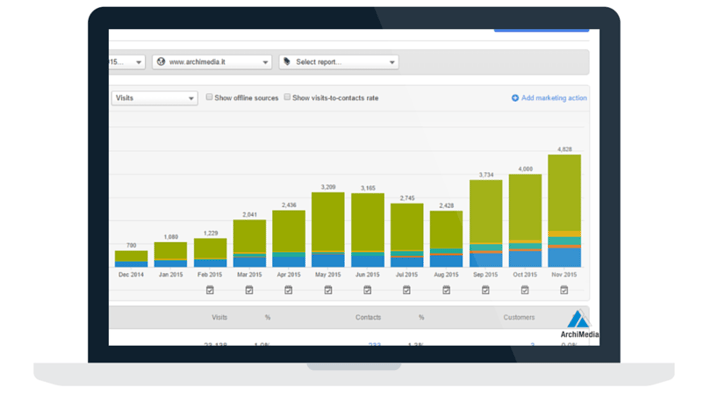The width and height of the screenshot is (711, 395).
Task: Click the Feb 2015 bar labeled 1,229
Action: [210, 253]
